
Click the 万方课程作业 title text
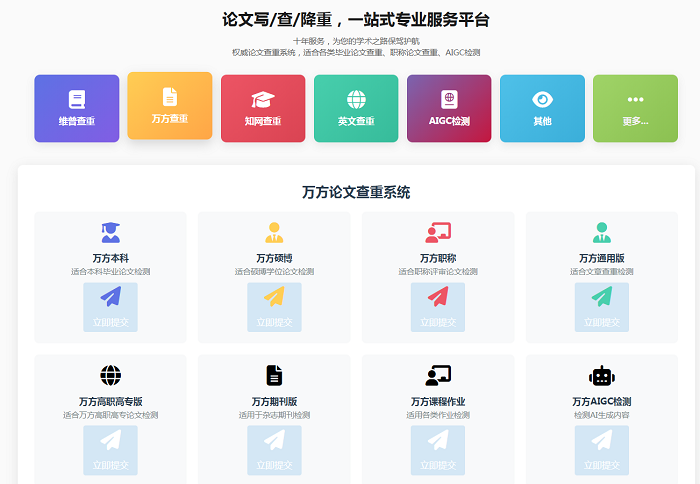pyautogui.click(x=438, y=401)
